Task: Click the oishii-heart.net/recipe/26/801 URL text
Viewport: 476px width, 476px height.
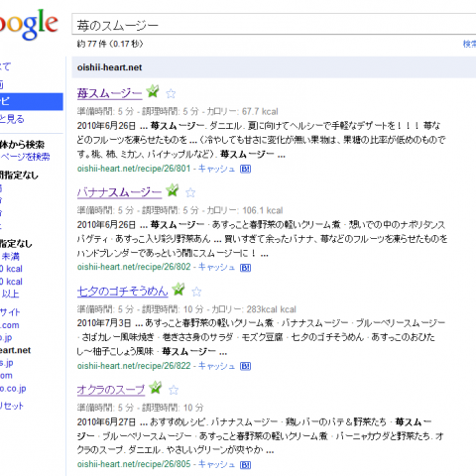Action: click(134, 169)
